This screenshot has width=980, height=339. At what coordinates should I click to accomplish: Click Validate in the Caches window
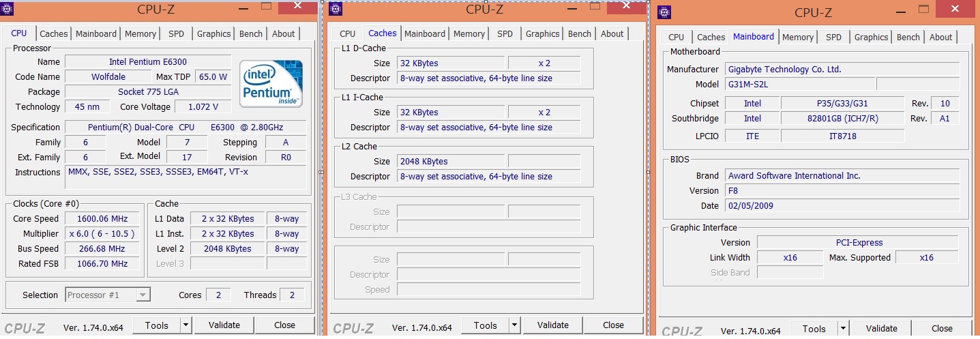(553, 325)
